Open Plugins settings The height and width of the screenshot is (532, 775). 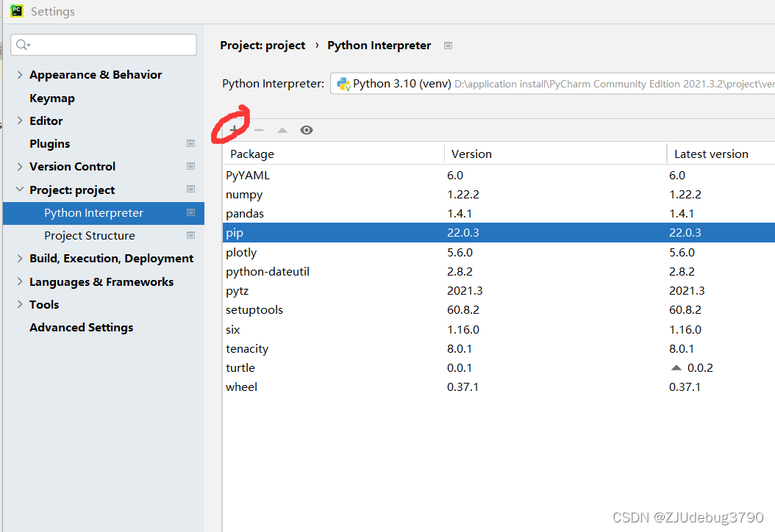pyautogui.click(x=49, y=144)
